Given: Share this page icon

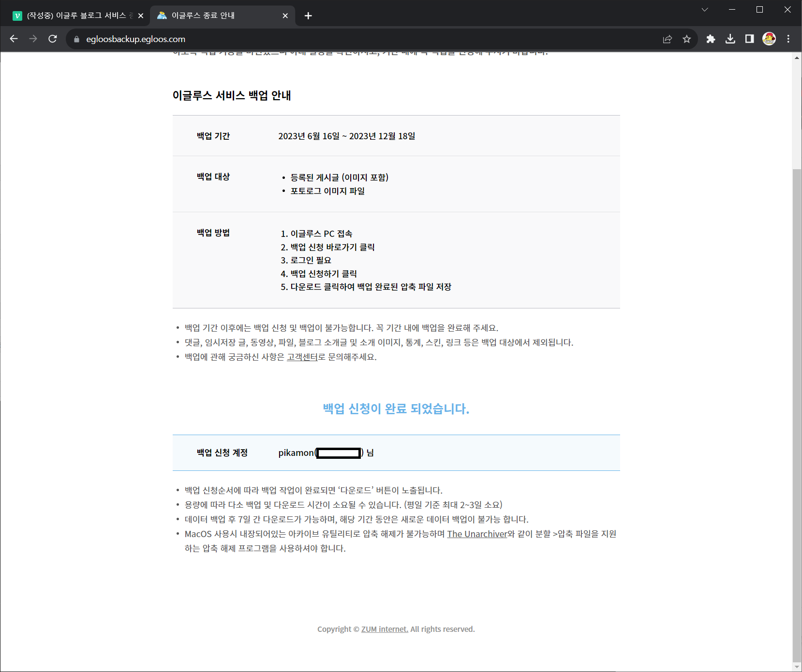Looking at the screenshot, I should click(x=668, y=39).
